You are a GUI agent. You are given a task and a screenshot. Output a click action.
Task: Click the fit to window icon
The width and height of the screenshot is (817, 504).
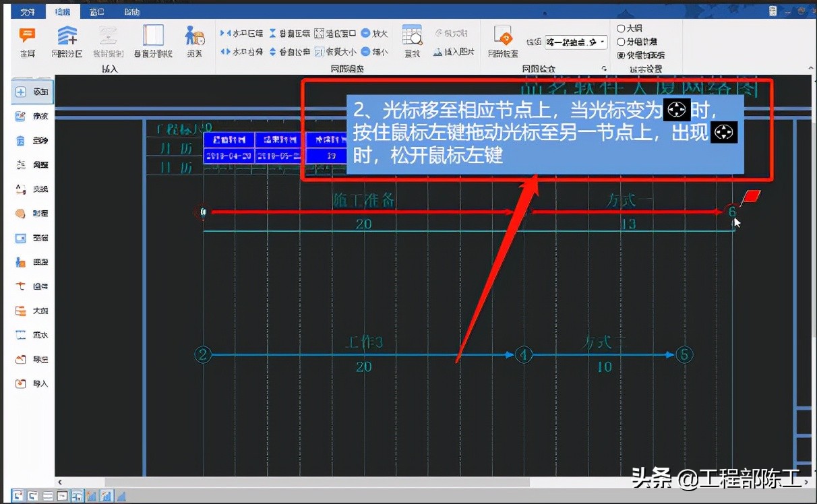pos(319,32)
